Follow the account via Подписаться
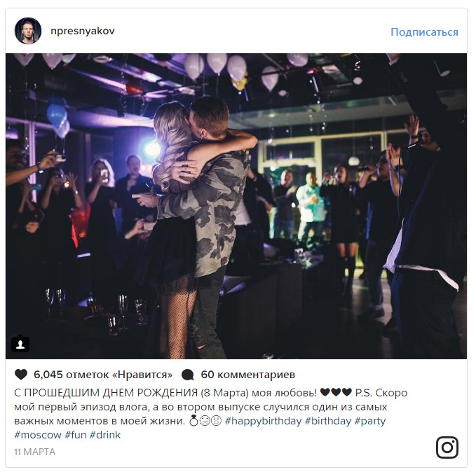 [x=424, y=32]
